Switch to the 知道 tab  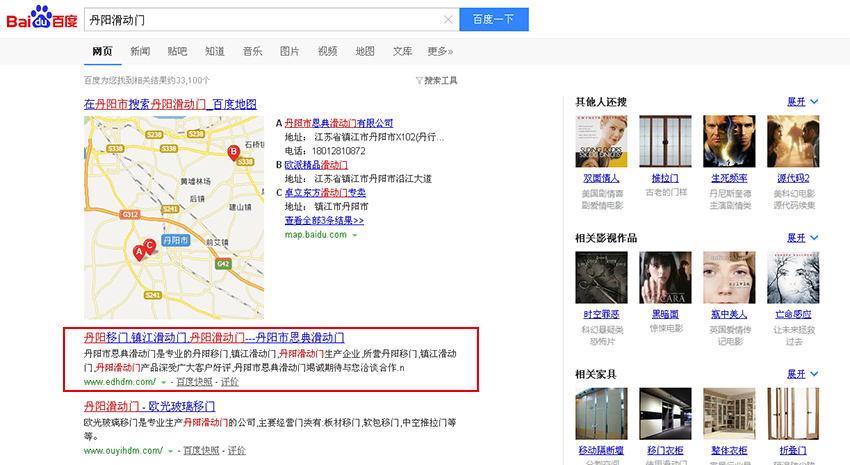point(215,51)
